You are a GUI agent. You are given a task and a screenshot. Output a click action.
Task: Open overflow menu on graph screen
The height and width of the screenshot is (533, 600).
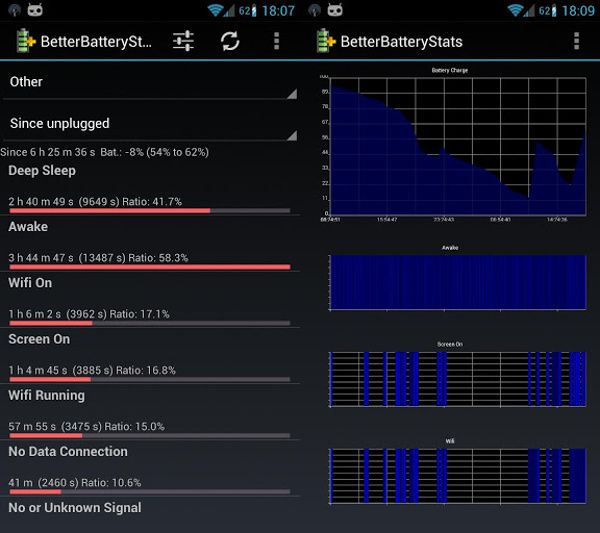pyautogui.click(x=577, y=41)
